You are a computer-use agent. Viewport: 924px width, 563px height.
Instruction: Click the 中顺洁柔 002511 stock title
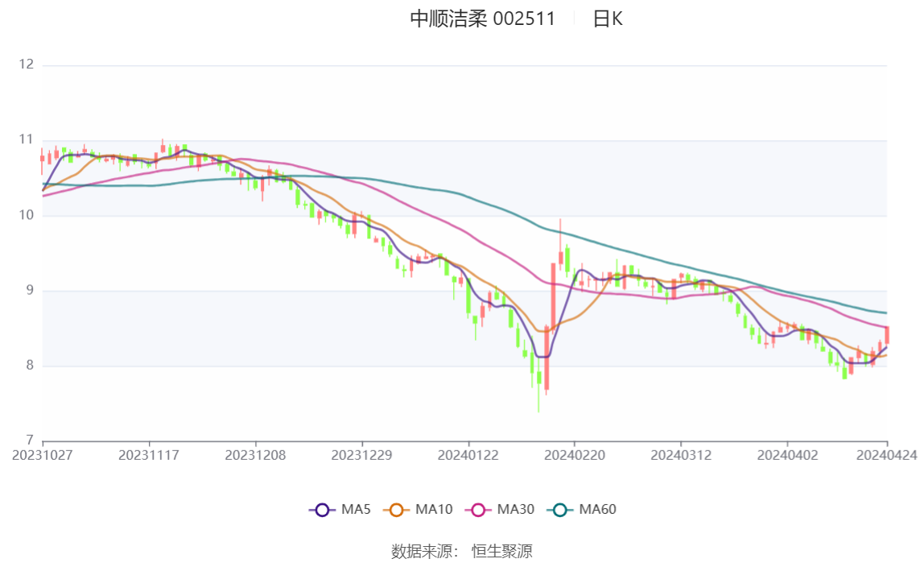483,19
